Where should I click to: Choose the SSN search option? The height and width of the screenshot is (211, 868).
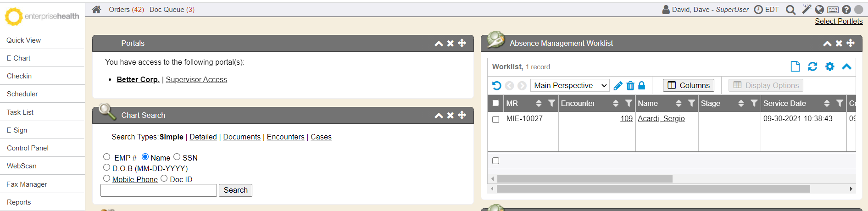[177, 157]
